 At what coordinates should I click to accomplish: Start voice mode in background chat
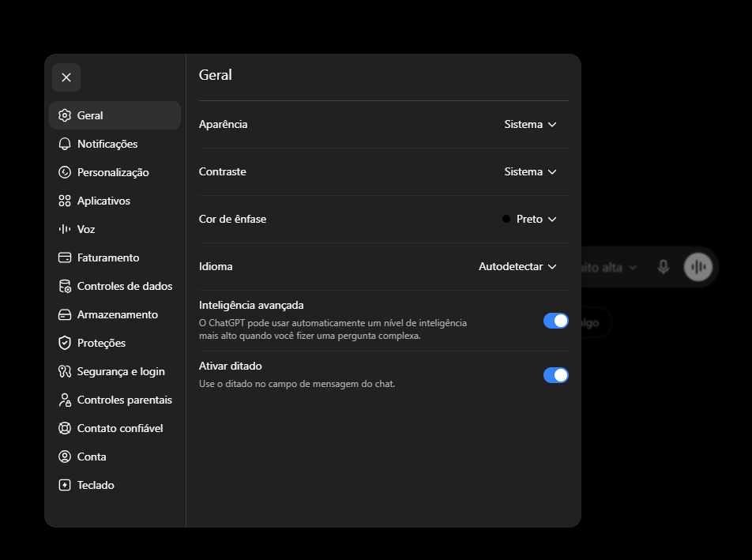(x=698, y=267)
